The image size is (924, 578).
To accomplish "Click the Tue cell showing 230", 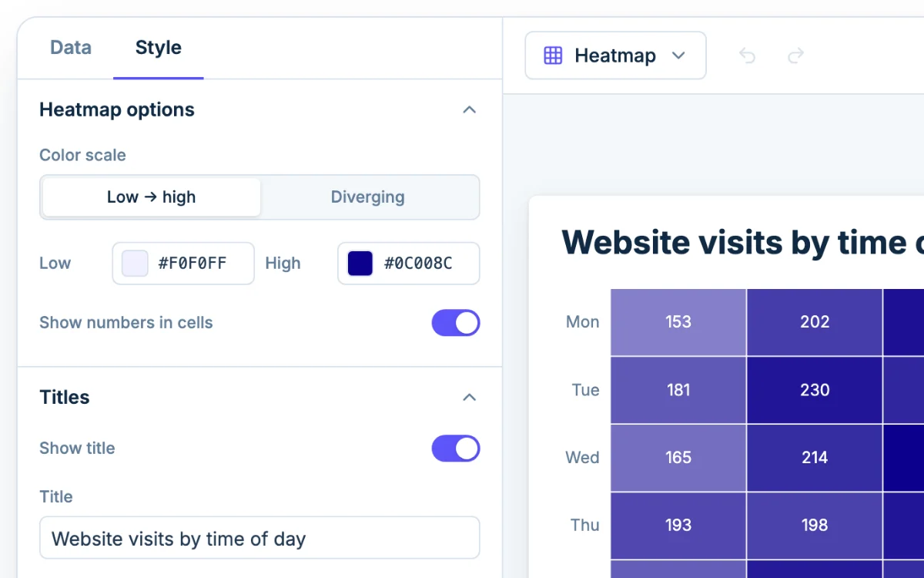I will (x=815, y=390).
